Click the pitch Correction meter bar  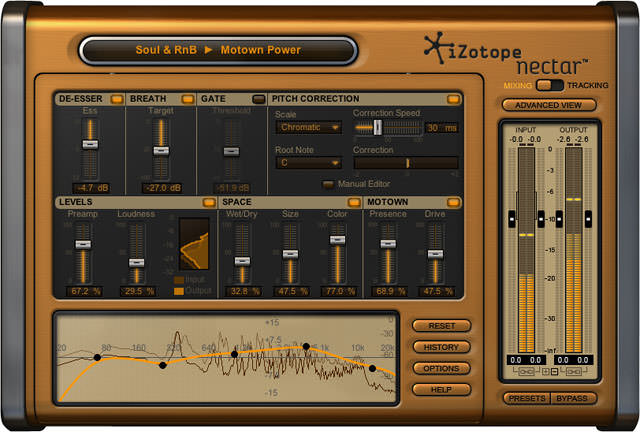(406, 163)
